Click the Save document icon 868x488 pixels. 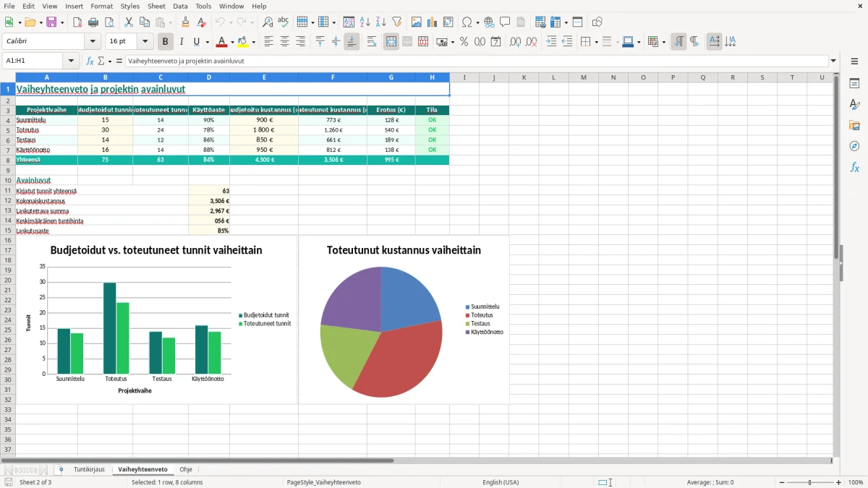coord(51,22)
